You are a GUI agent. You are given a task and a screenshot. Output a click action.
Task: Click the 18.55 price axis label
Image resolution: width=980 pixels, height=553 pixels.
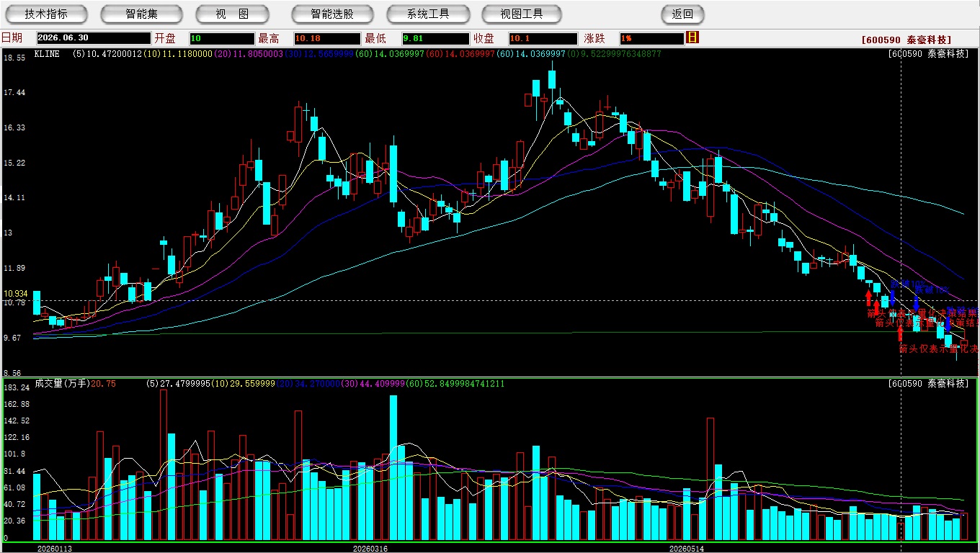pyautogui.click(x=14, y=57)
